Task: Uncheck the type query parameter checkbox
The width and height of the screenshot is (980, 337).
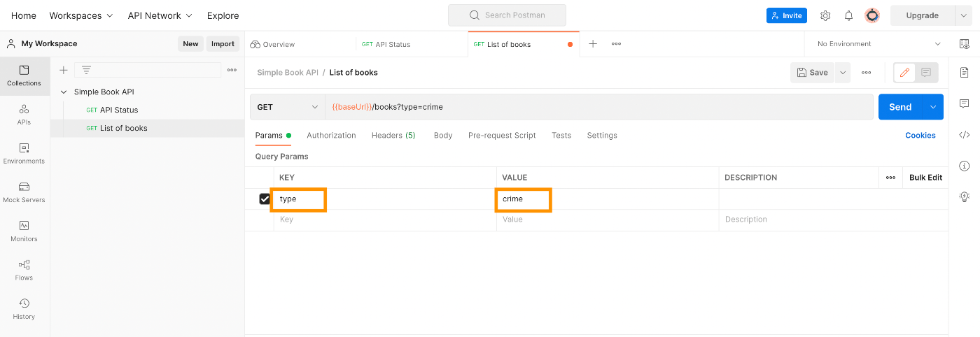Action: tap(265, 199)
